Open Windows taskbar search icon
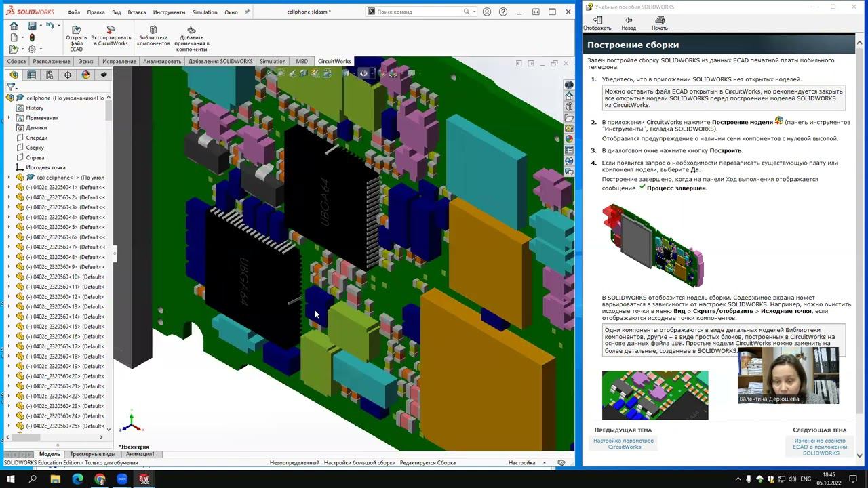868x488 pixels. tap(33, 479)
